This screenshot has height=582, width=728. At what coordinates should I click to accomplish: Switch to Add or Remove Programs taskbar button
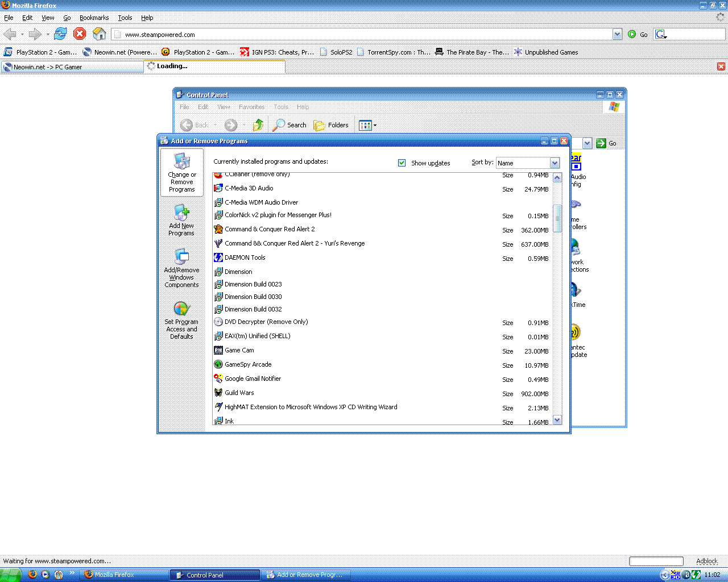click(x=306, y=575)
